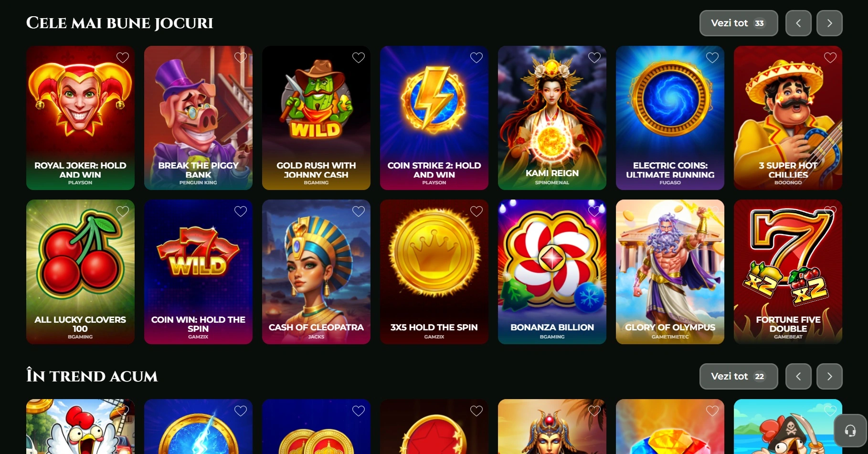
Task: Select All Lucky Clovers 100 game
Action: pyautogui.click(x=80, y=272)
